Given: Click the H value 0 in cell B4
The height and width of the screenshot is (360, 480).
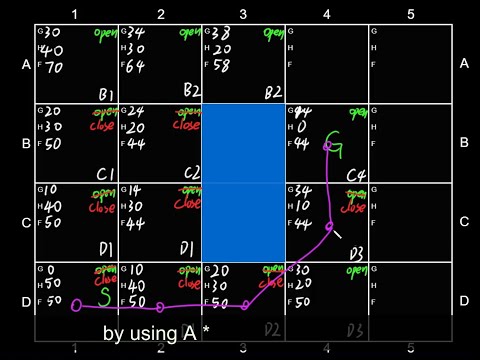Looking at the screenshot, I should click(301, 127).
